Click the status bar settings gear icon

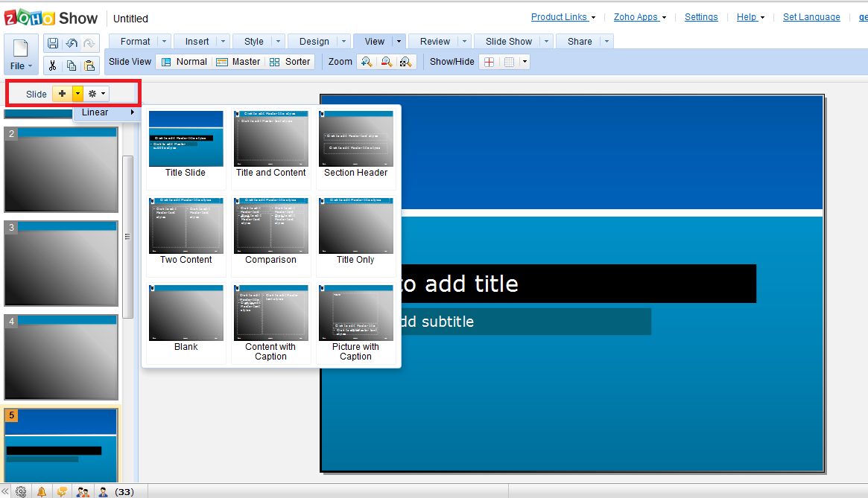click(21, 491)
